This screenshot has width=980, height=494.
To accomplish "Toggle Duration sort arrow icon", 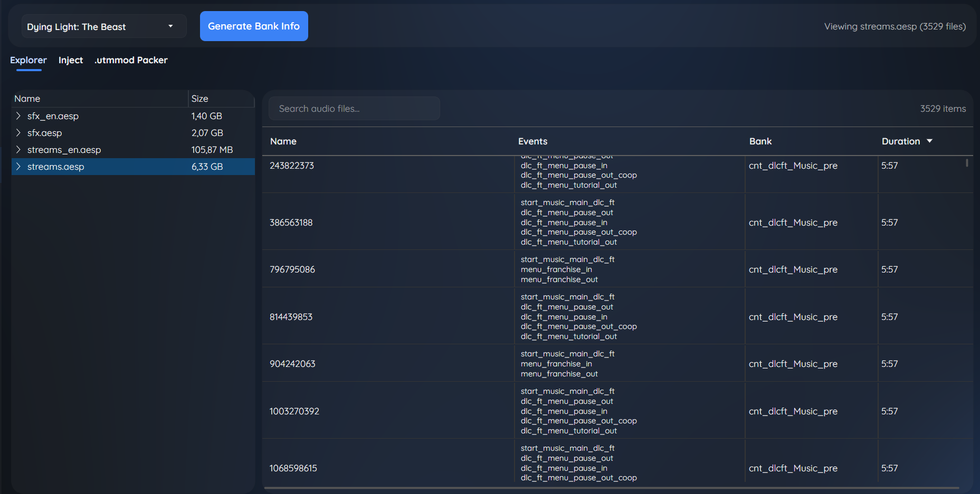I will tap(930, 141).
